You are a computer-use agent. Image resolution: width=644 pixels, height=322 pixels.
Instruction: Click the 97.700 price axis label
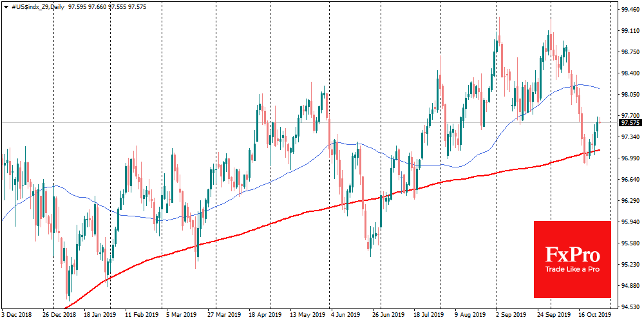tap(630, 116)
